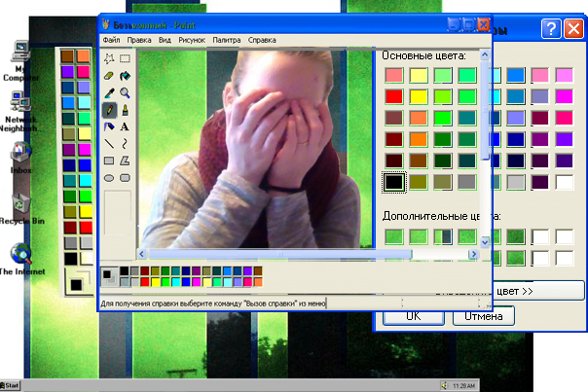The image size is (588, 392).
Task: Click the Start button on taskbar
Action: pyautogui.click(x=10, y=385)
